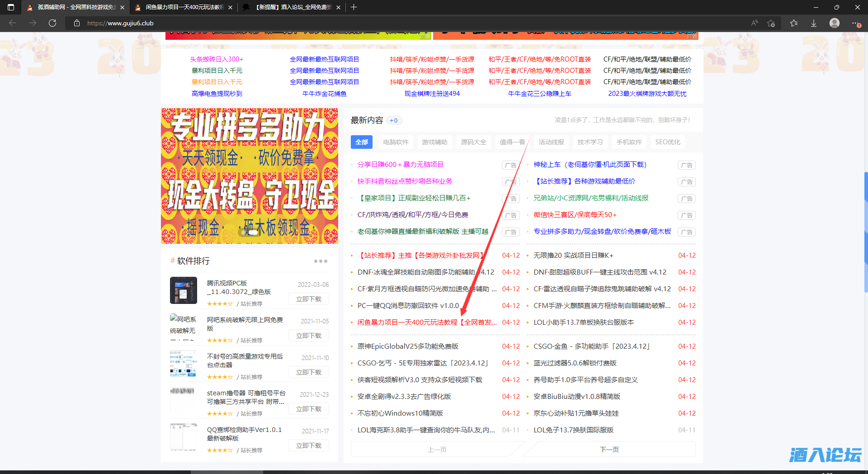Screen dimensions: 868x474
Task: Open browser settings and more menu
Action: coord(855,23)
